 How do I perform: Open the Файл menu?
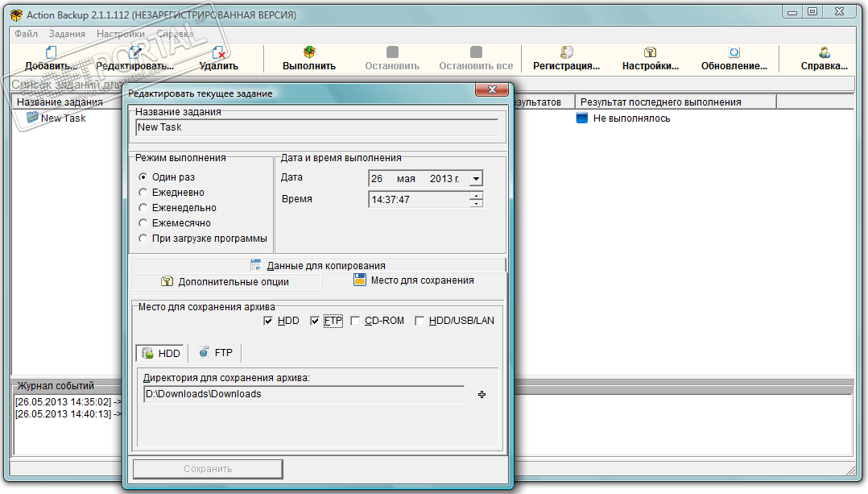(26, 34)
